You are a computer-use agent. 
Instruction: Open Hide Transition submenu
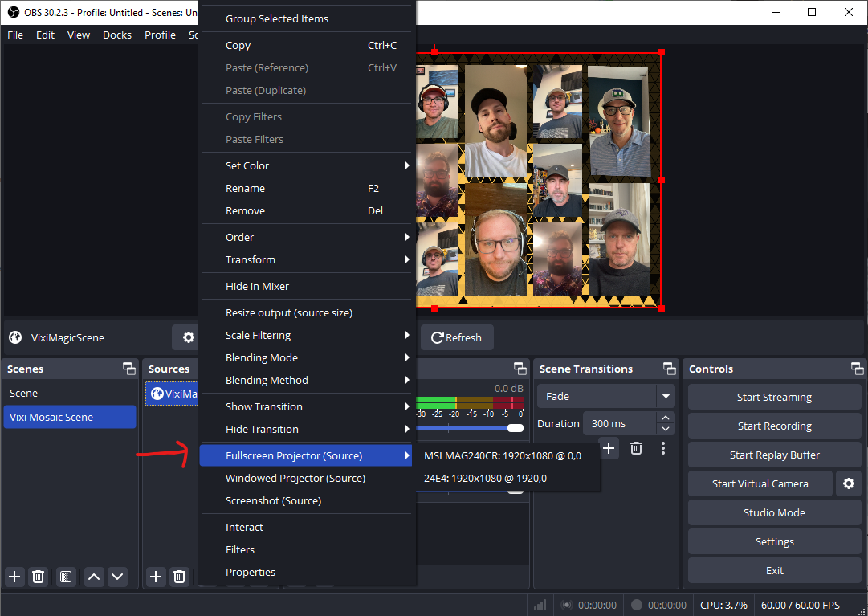tap(307, 429)
